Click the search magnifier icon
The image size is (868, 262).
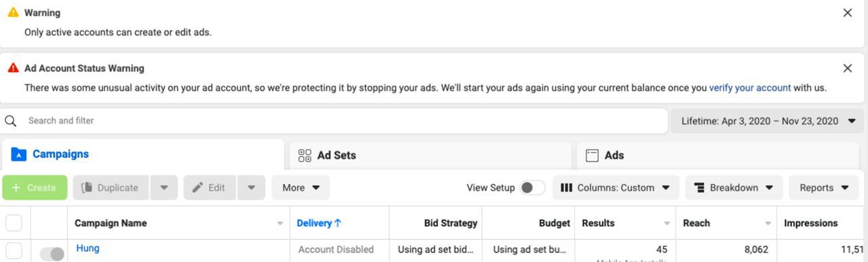[11, 121]
